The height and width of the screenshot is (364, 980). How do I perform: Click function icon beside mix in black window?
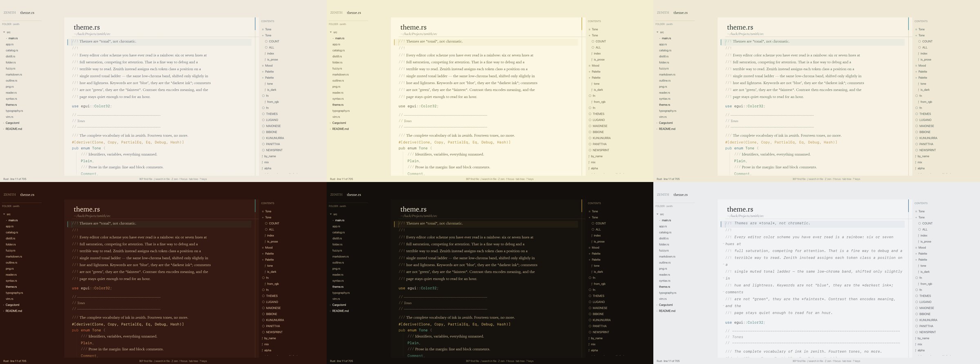pos(589,344)
